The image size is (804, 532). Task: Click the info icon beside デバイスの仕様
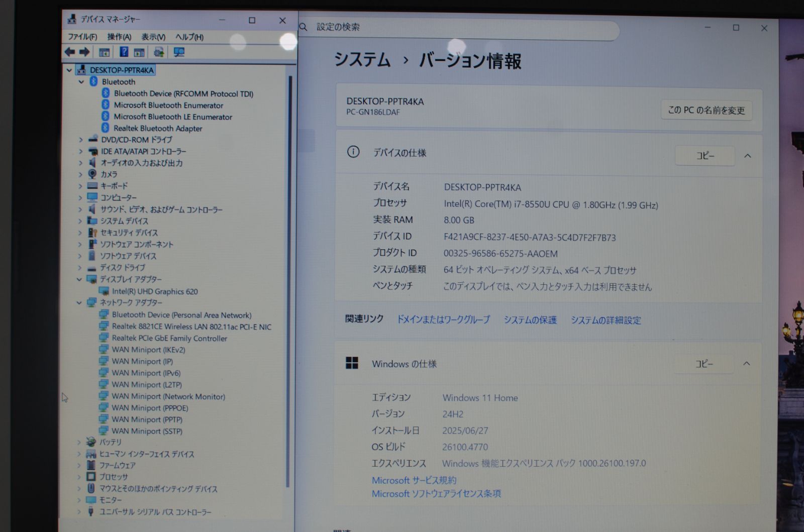(x=353, y=152)
